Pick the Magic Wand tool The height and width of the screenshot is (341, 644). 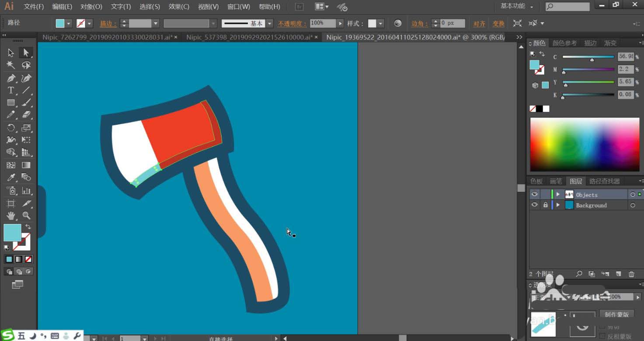[10, 65]
